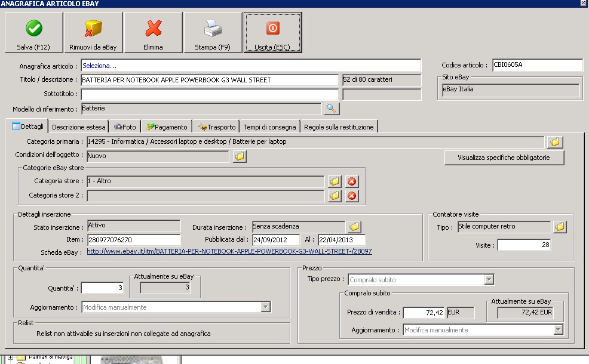Click the empty Sottotitolo field
The image size is (589, 364).
tap(210, 94)
